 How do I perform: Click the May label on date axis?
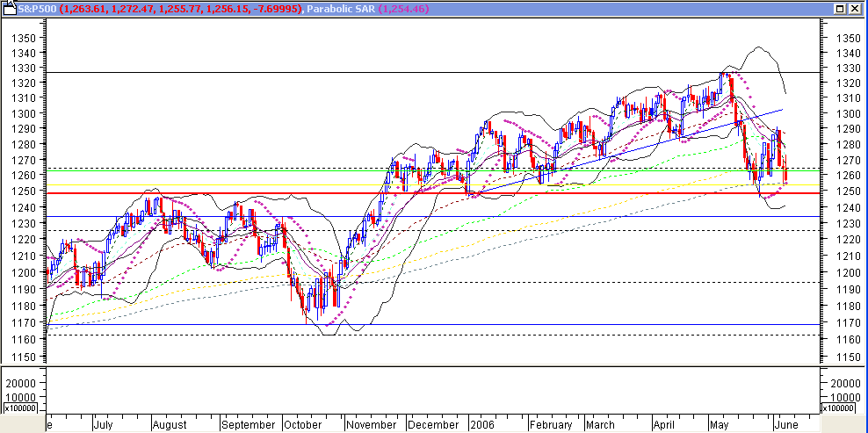coord(720,425)
